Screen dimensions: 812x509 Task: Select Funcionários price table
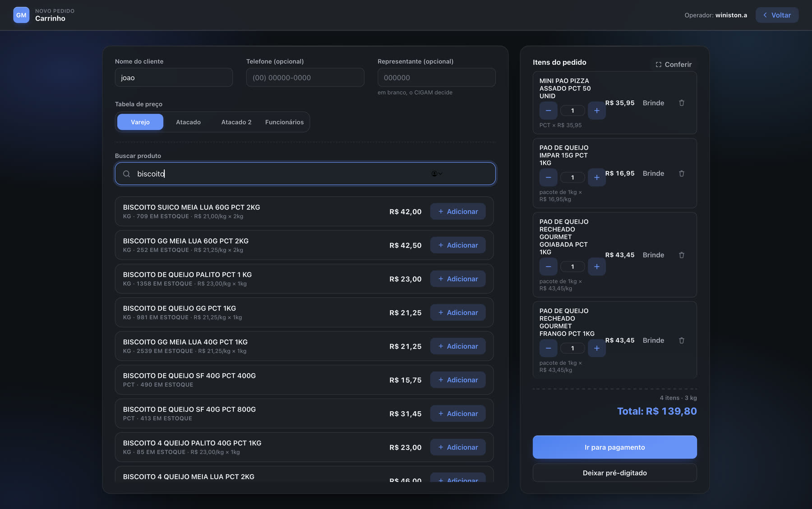pos(284,122)
